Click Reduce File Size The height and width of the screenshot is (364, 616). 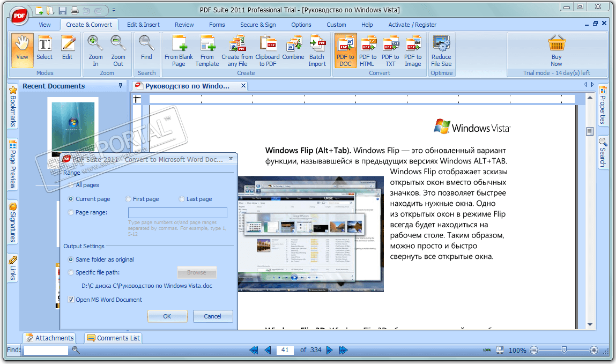tap(441, 50)
